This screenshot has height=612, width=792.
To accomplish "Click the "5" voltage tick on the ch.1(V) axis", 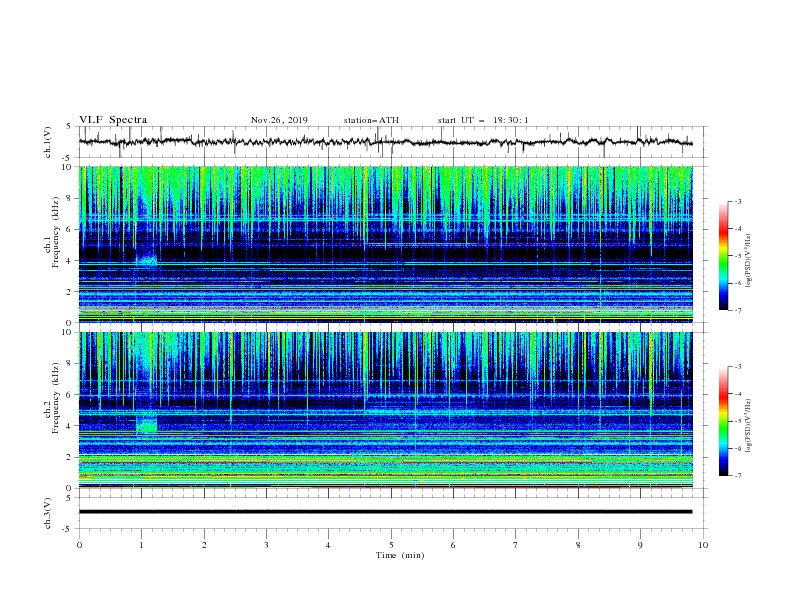I will tap(70, 126).
